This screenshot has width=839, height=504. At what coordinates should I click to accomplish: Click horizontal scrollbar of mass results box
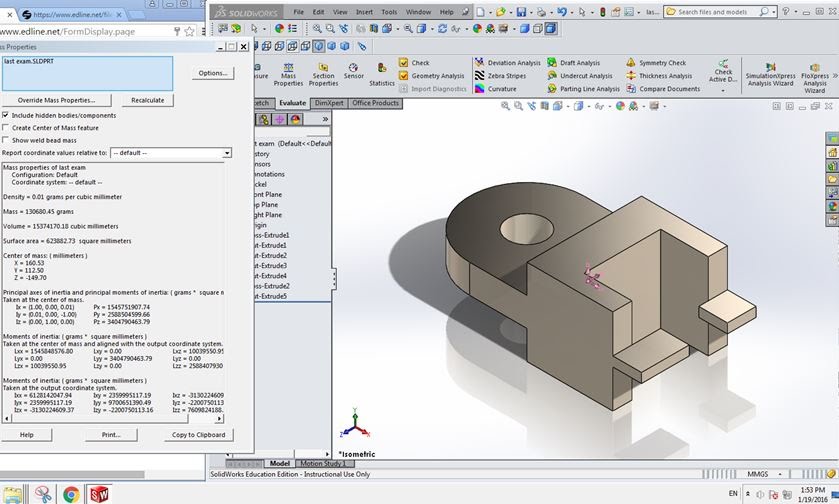tap(113, 418)
